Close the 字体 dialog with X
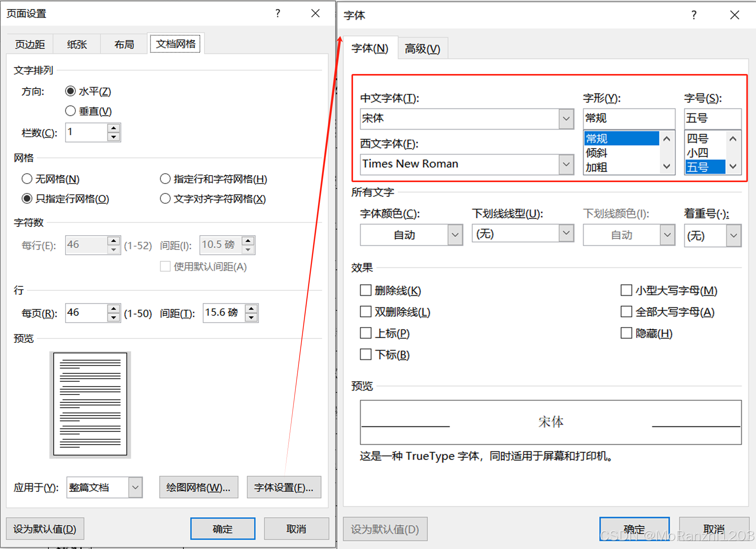 (734, 15)
